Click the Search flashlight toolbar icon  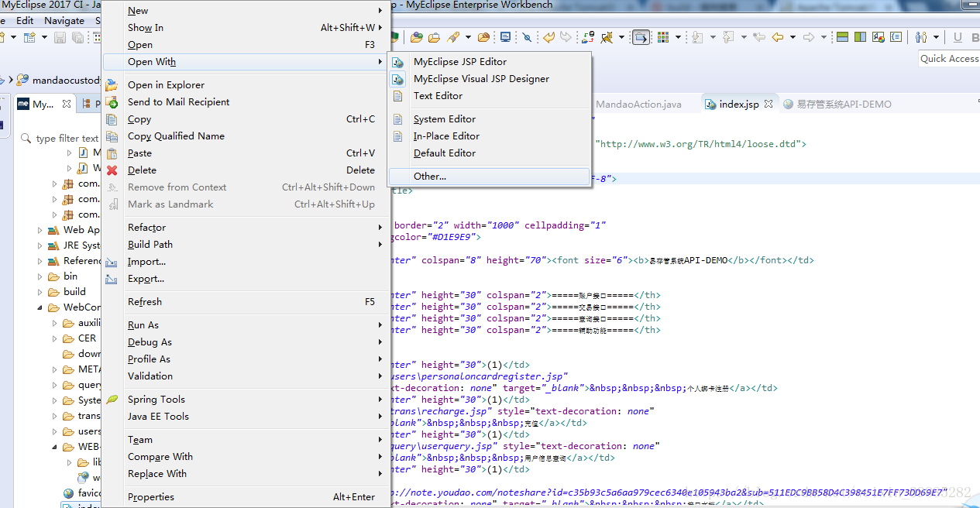click(453, 37)
